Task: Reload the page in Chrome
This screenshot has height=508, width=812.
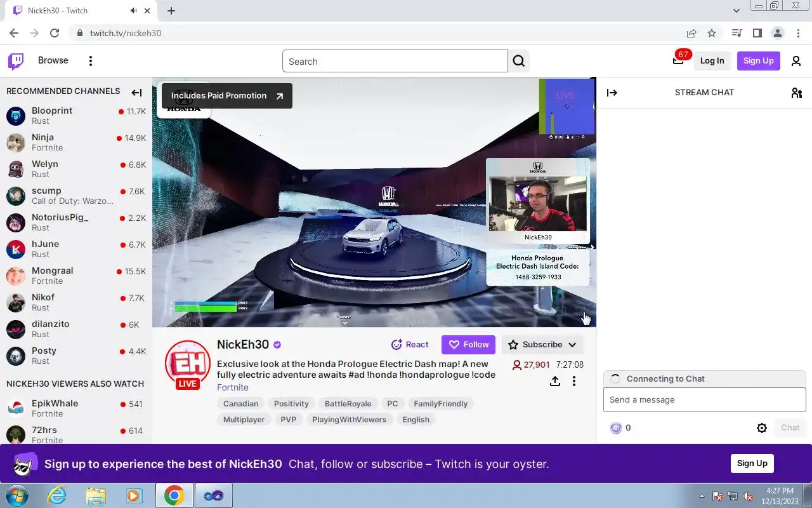Action: point(55,33)
